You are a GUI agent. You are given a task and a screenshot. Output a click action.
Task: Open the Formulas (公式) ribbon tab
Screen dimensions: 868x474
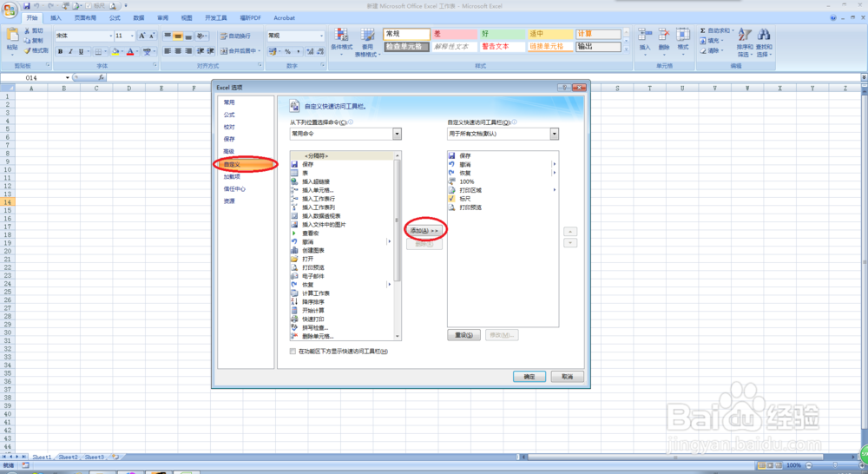coord(115,17)
